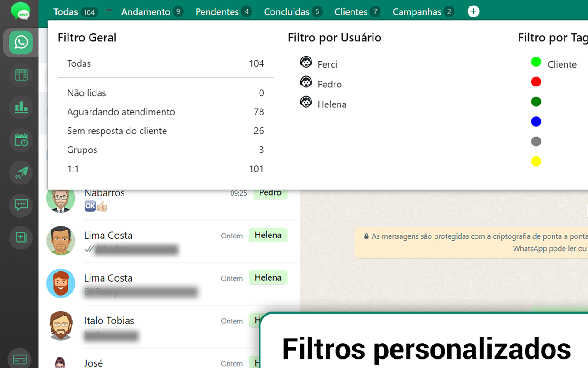Click Italo Tobias contact avatar

click(61, 326)
